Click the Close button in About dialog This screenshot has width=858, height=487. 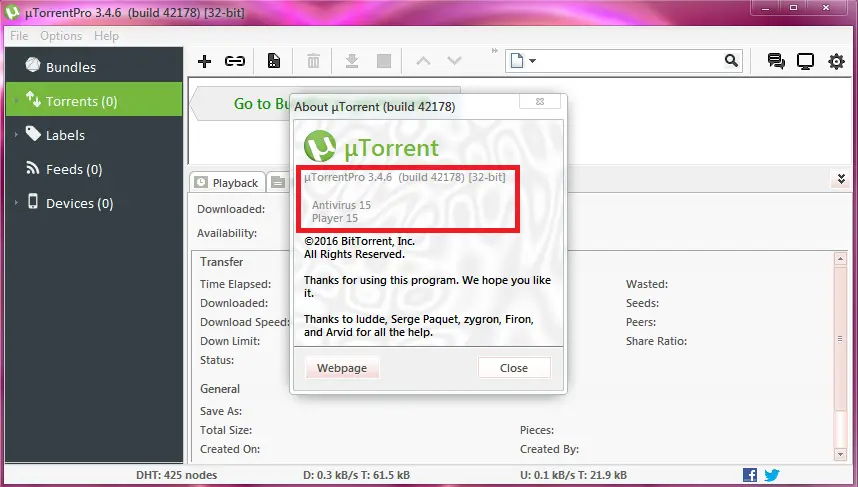(x=514, y=368)
